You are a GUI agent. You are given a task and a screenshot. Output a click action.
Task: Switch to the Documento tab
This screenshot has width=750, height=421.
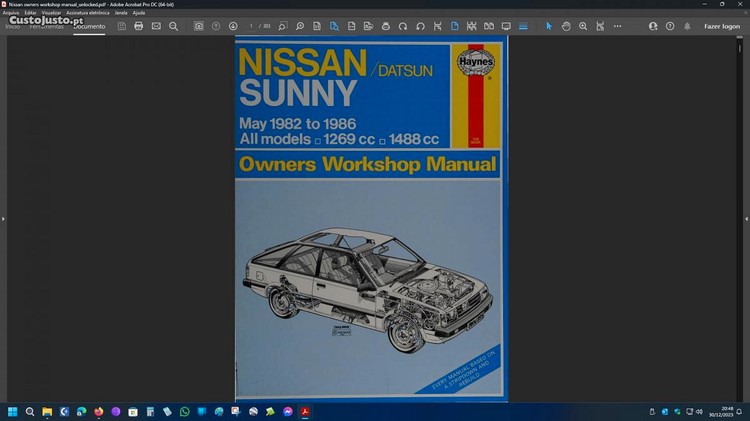pyautogui.click(x=89, y=26)
